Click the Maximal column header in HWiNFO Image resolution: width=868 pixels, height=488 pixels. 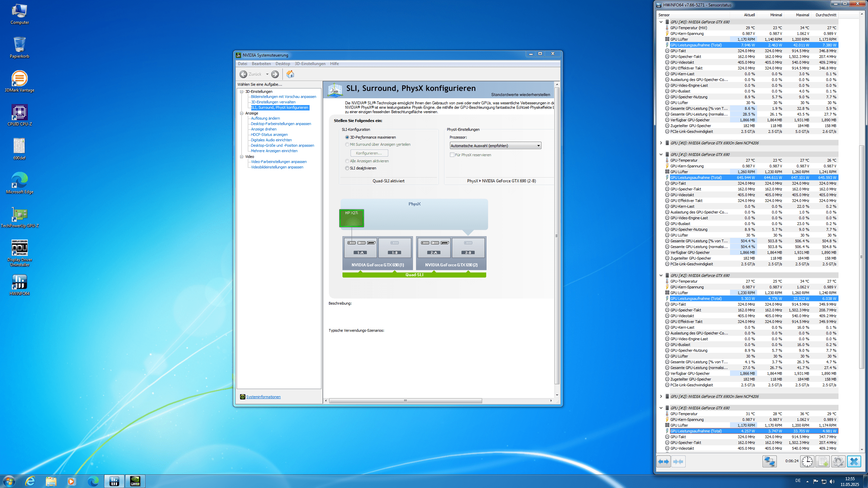pos(797,15)
